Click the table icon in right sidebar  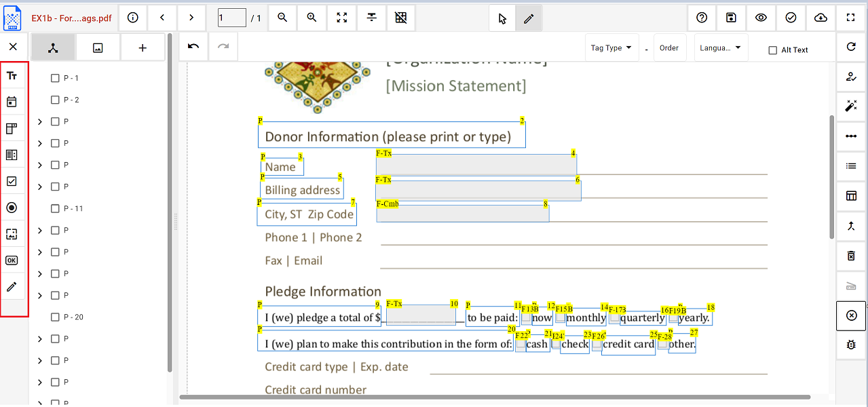tap(851, 195)
